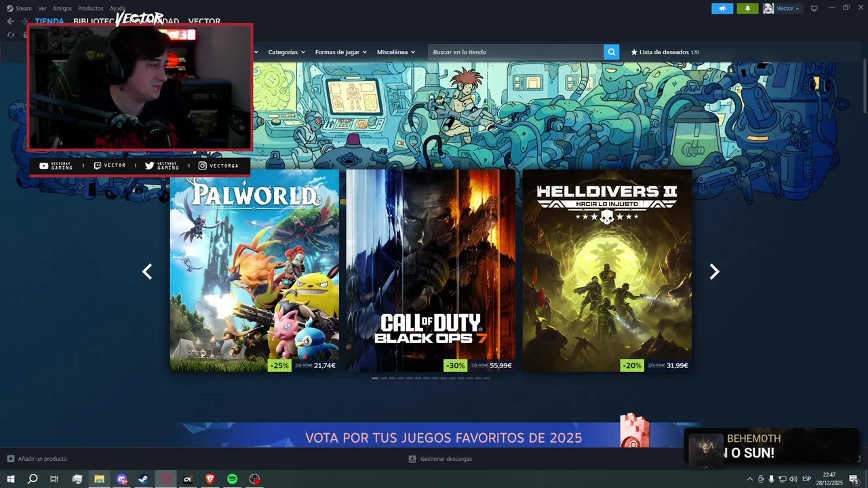This screenshot has width=868, height=488.
Task: Open the volume tray icon
Action: pos(793,479)
